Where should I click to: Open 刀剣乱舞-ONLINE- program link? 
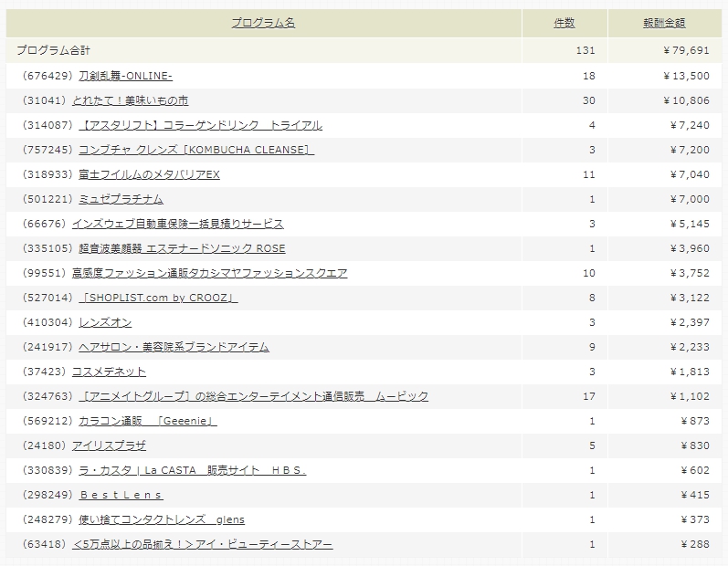(125, 76)
